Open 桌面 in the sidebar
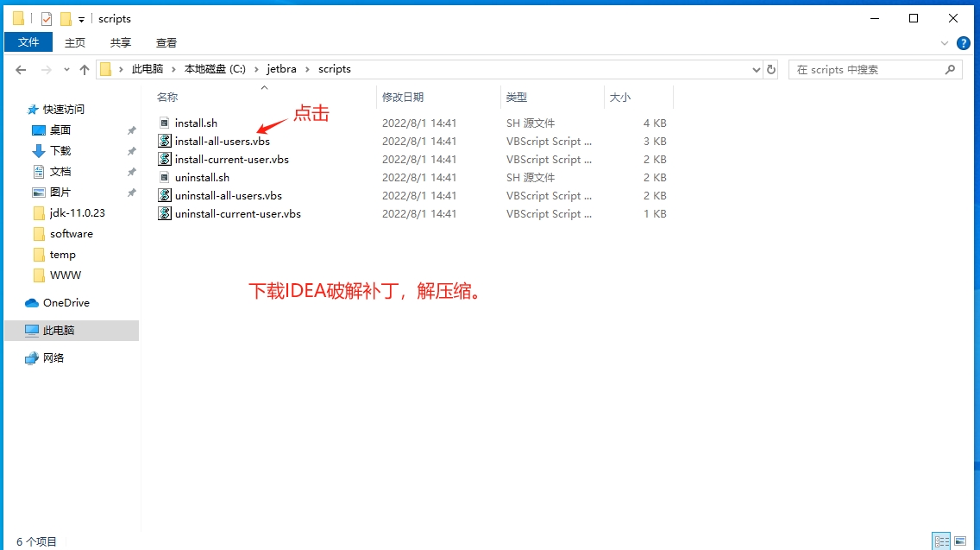Image resolution: width=980 pixels, height=550 pixels. pyautogui.click(x=60, y=130)
